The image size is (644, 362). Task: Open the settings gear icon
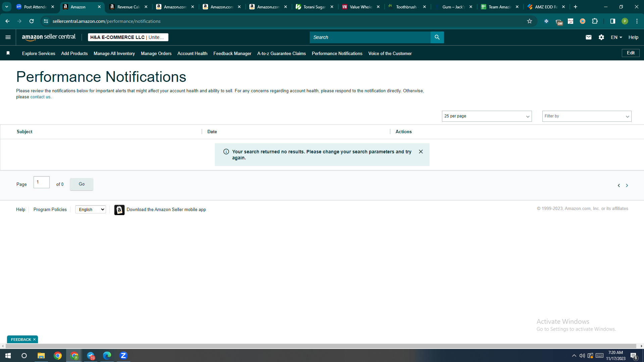point(601,37)
